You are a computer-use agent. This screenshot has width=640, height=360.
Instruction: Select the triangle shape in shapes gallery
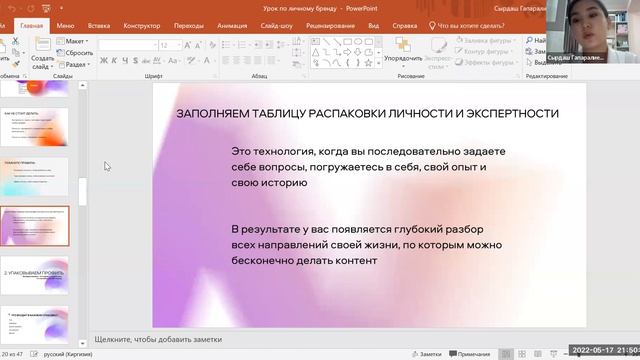[316, 52]
